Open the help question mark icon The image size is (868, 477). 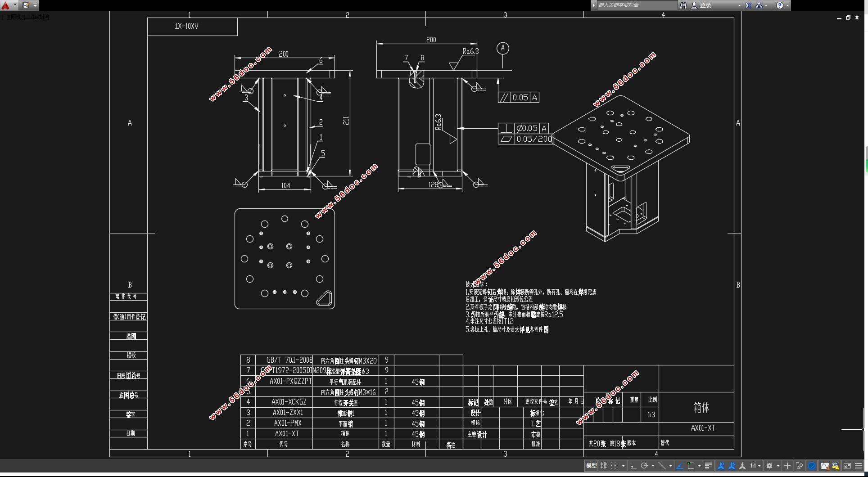(x=780, y=5)
